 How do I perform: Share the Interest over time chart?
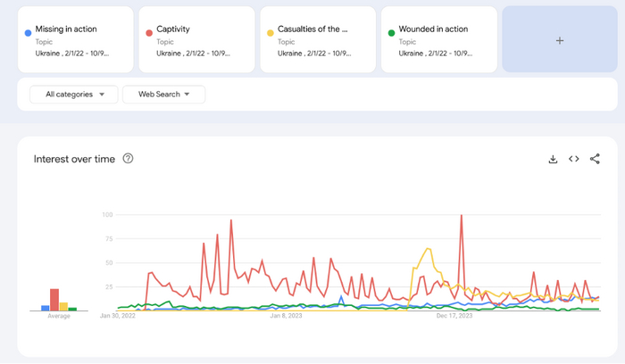click(x=596, y=159)
